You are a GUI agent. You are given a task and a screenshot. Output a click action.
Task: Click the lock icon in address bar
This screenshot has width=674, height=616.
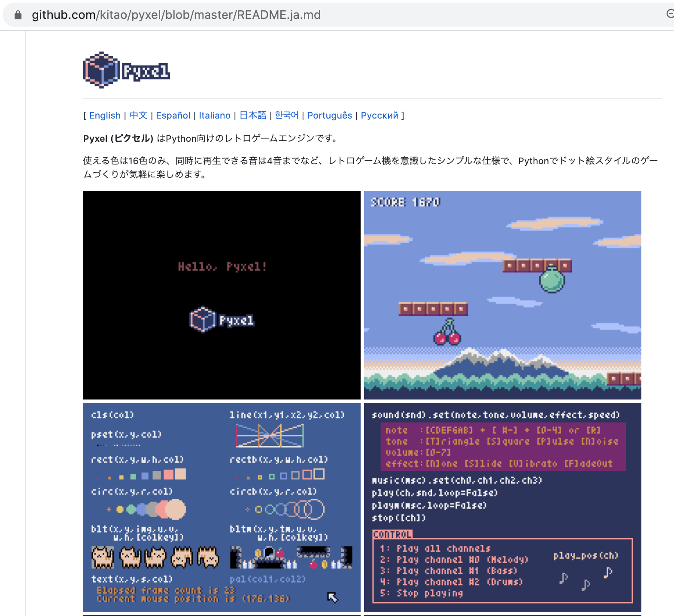click(x=18, y=15)
